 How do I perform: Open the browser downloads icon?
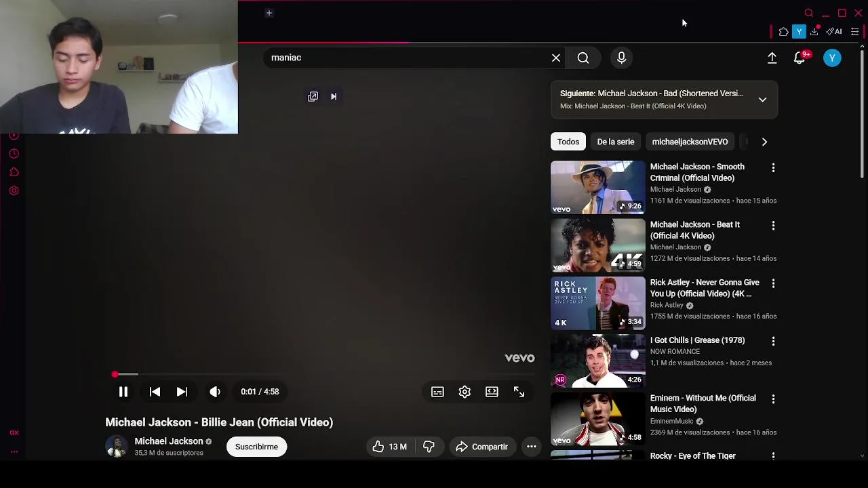(x=814, y=32)
